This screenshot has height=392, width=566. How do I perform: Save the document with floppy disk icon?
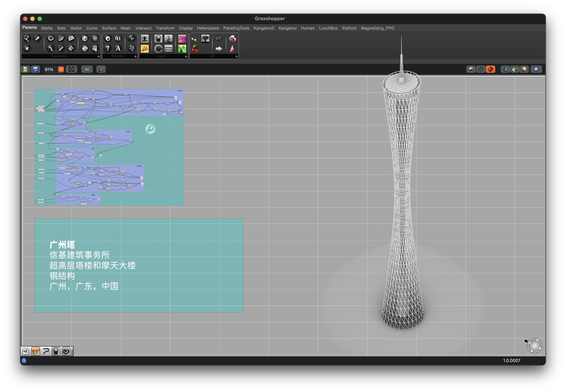[x=35, y=69]
